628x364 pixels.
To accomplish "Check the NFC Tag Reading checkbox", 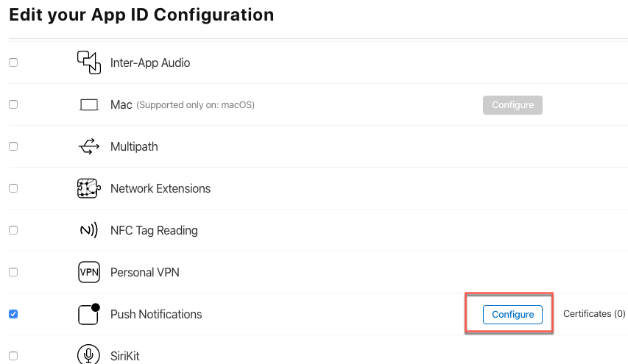I will point(13,230).
